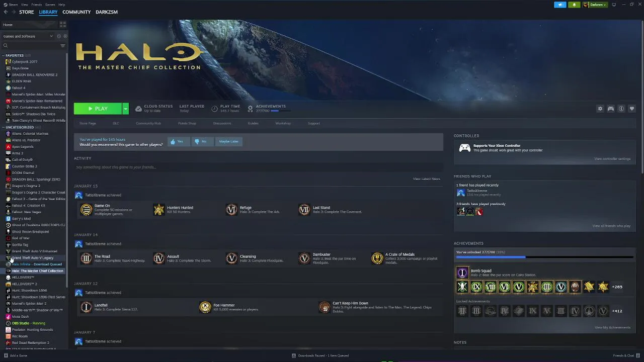Go to the Store tab
The width and height of the screenshot is (644, 362).
[x=27, y=12]
